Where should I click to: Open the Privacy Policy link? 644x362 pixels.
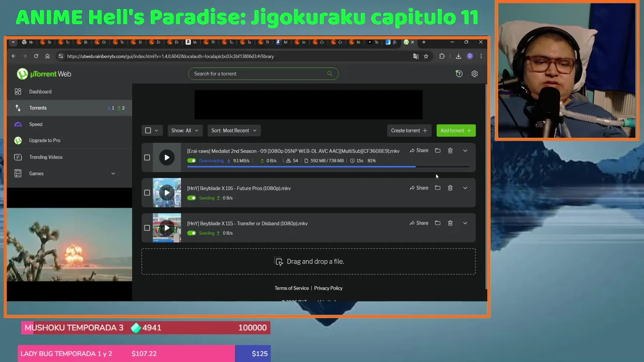point(329,288)
